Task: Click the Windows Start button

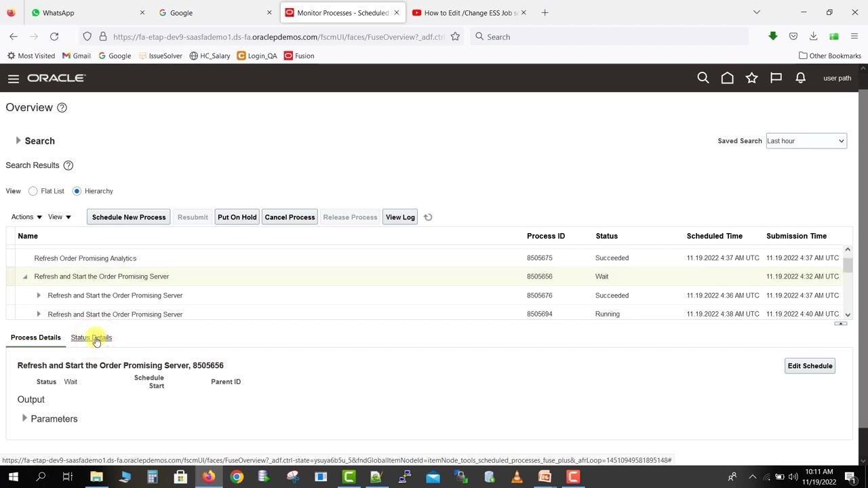Action: coord(13,477)
